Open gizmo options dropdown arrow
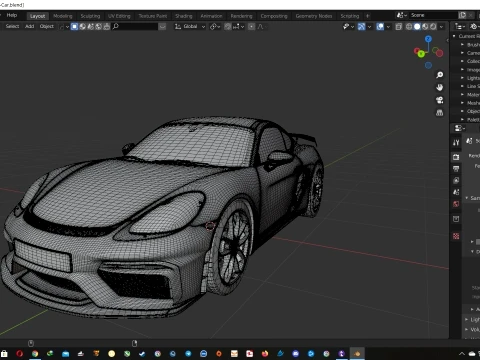Viewport: 480px width, 360px height. point(369,26)
